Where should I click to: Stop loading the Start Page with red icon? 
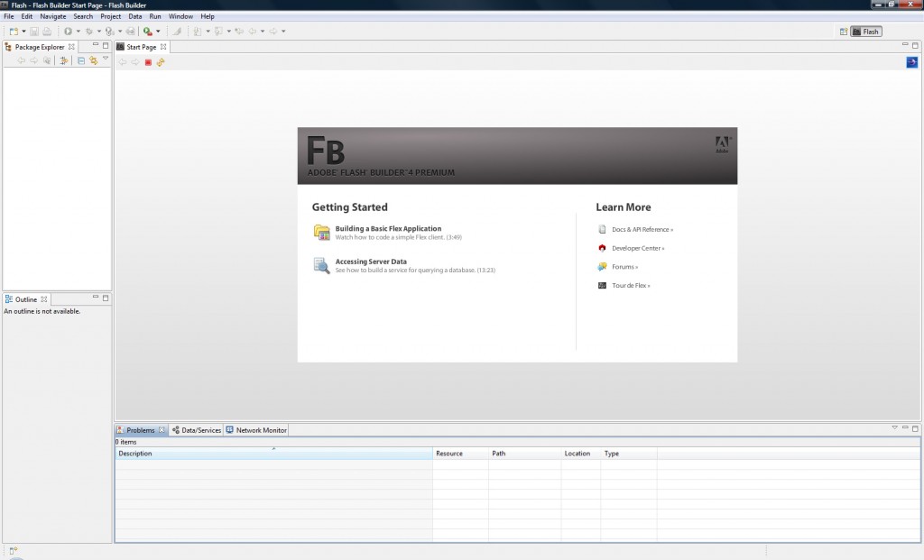[148, 62]
